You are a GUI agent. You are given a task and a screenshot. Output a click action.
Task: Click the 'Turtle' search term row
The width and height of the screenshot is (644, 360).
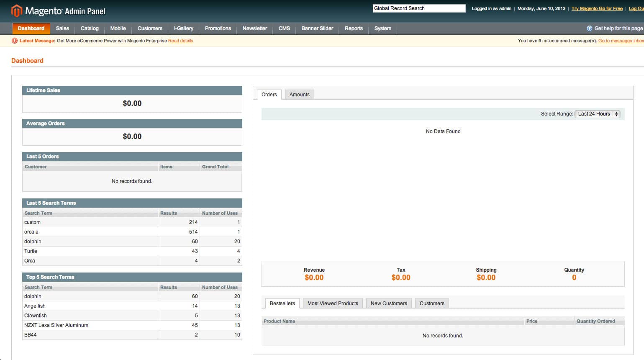tap(132, 251)
